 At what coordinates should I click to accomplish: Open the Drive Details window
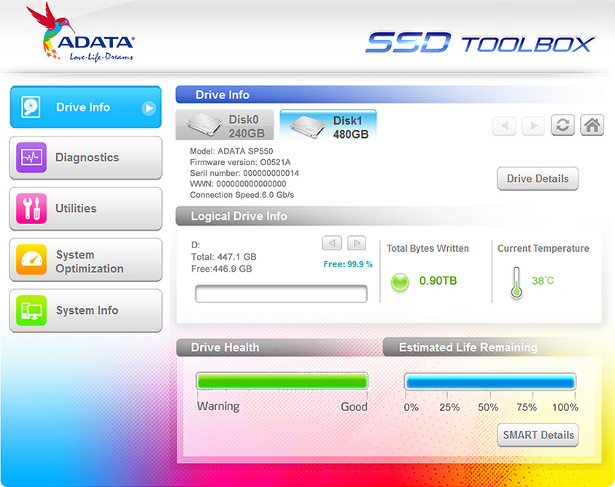pyautogui.click(x=537, y=179)
